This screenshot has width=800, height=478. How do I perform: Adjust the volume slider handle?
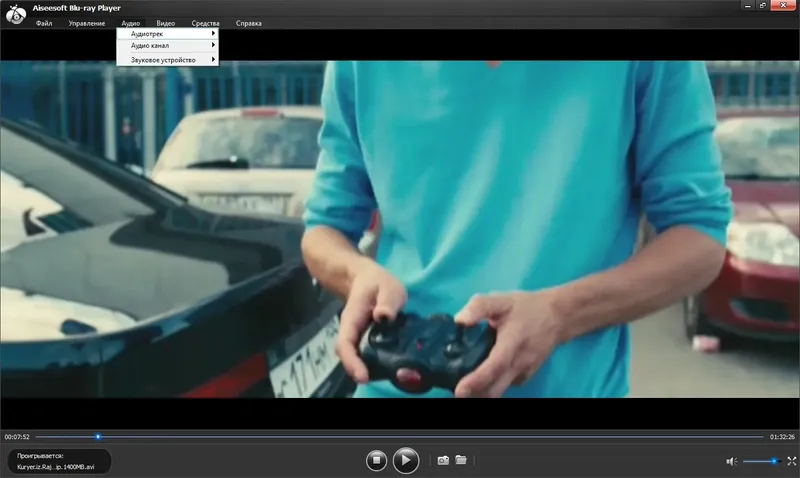pos(774,461)
